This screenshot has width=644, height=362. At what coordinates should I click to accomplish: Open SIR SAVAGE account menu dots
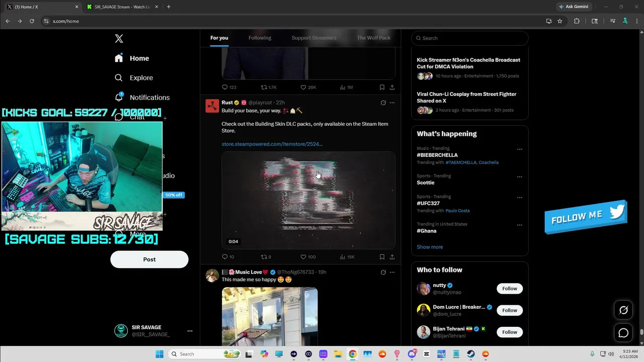coord(190,331)
